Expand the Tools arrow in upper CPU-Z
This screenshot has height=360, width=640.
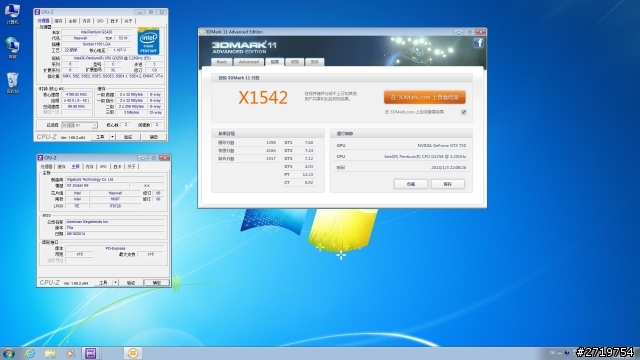pos(112,137)
